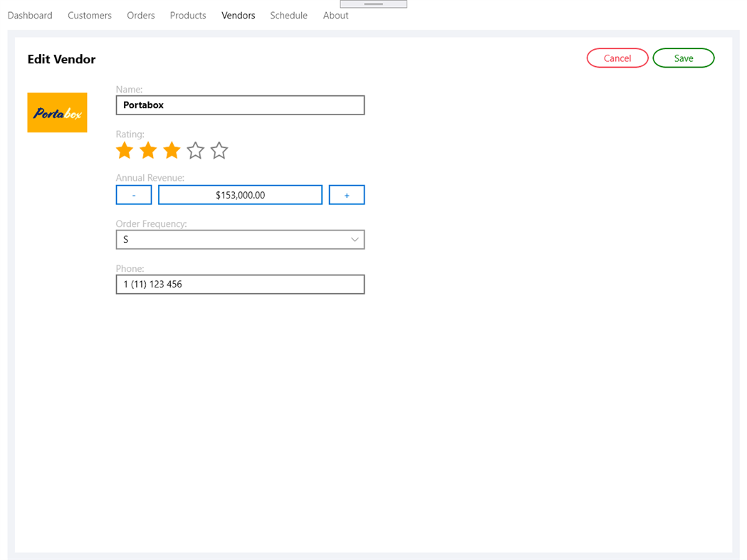The image size is (747, 560).
Task: Click the minus button to decrease Annual Revenue
Action: click(133, 194)
